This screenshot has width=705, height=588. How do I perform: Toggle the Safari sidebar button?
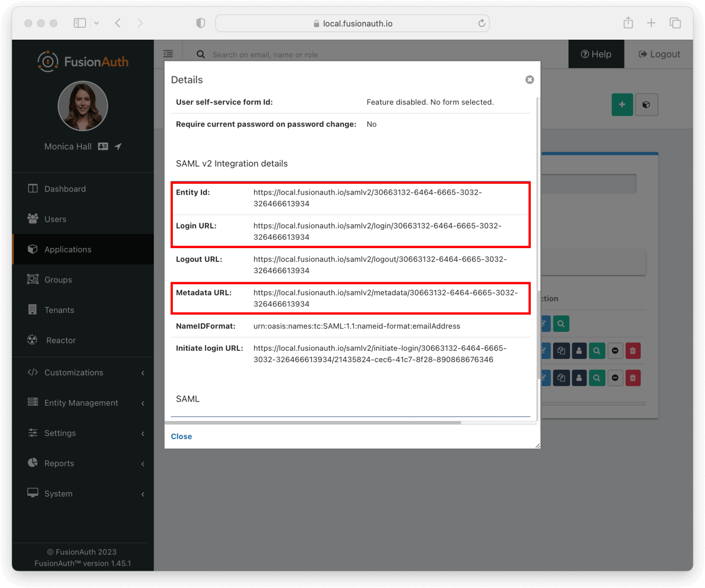coord(80,23)
